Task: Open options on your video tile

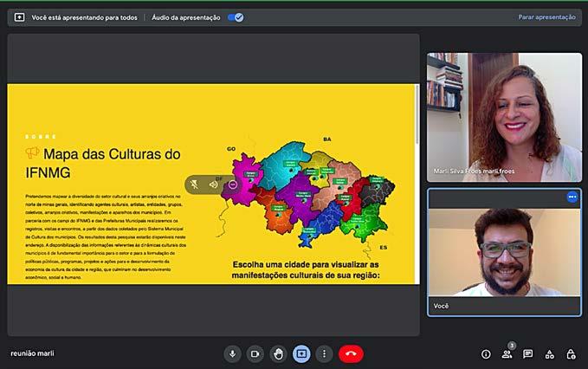Action: point(572,197)
